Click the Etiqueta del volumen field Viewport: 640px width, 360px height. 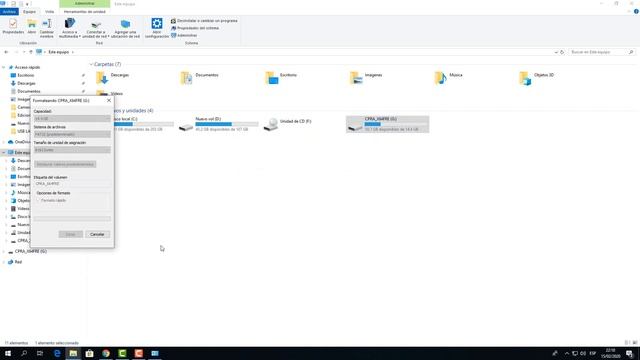point(72,184)
